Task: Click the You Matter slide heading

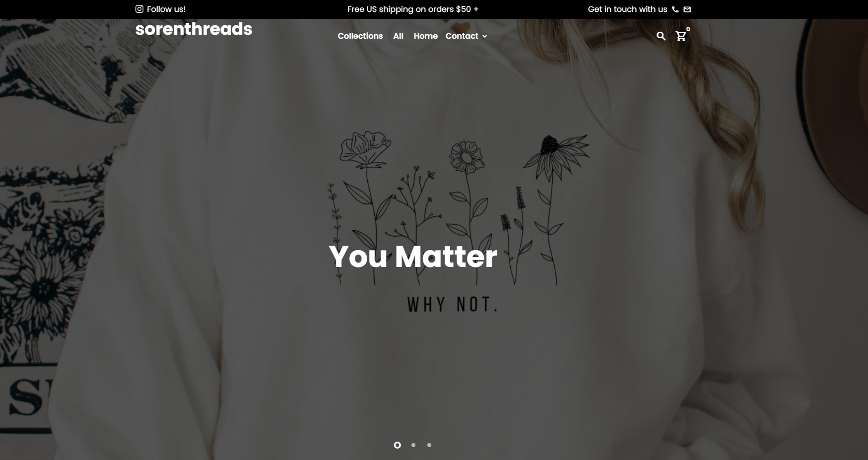Action: tap(413, 257)
